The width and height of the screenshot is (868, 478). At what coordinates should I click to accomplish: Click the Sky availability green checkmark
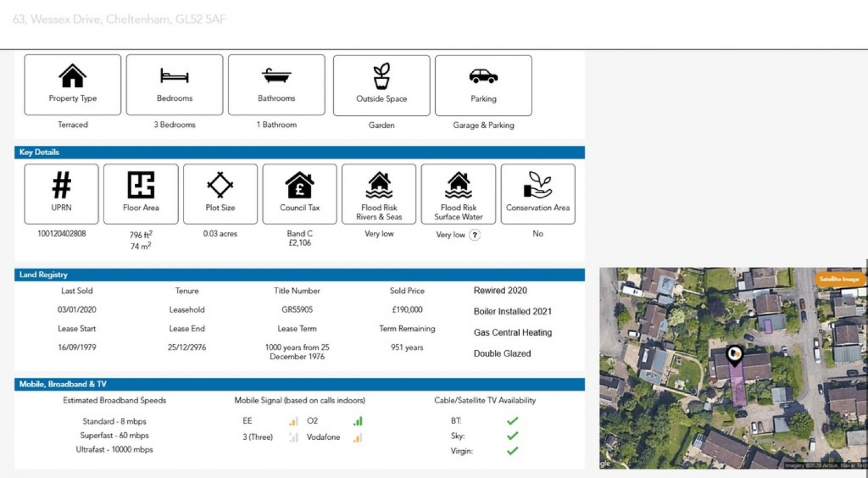coord(512,436)
